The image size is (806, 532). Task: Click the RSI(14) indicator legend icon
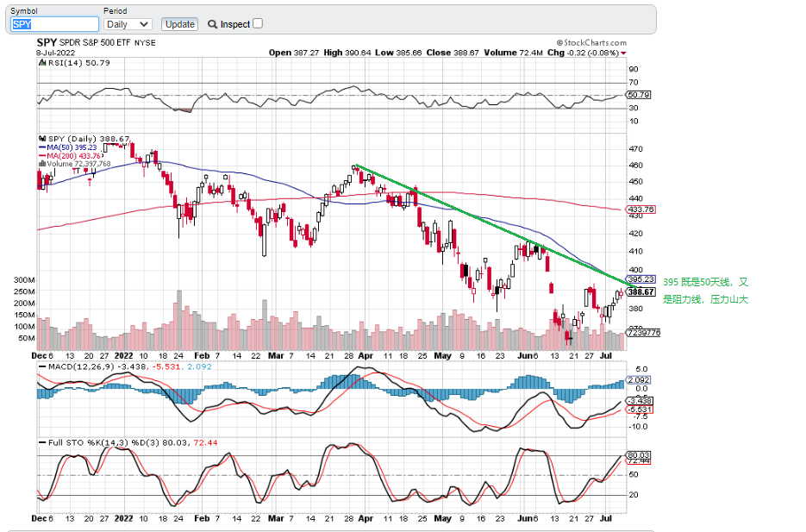pos(41,62)
